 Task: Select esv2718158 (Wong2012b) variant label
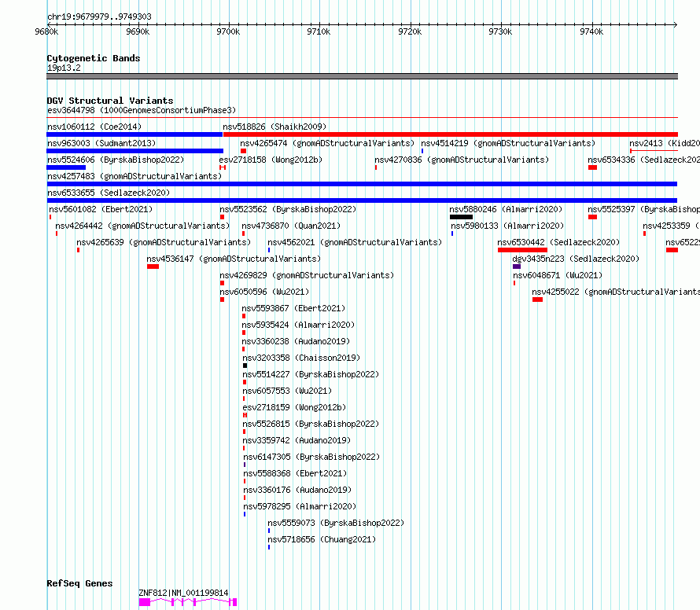pos(271,160)
